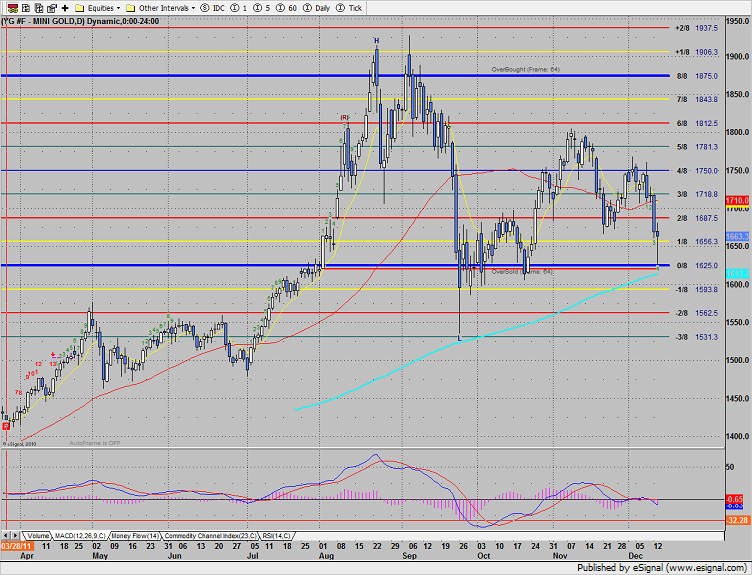Screen dimensions: 752x575
Task: Click the 03/28/11 orange date label
Action: (x=17, y=546)
